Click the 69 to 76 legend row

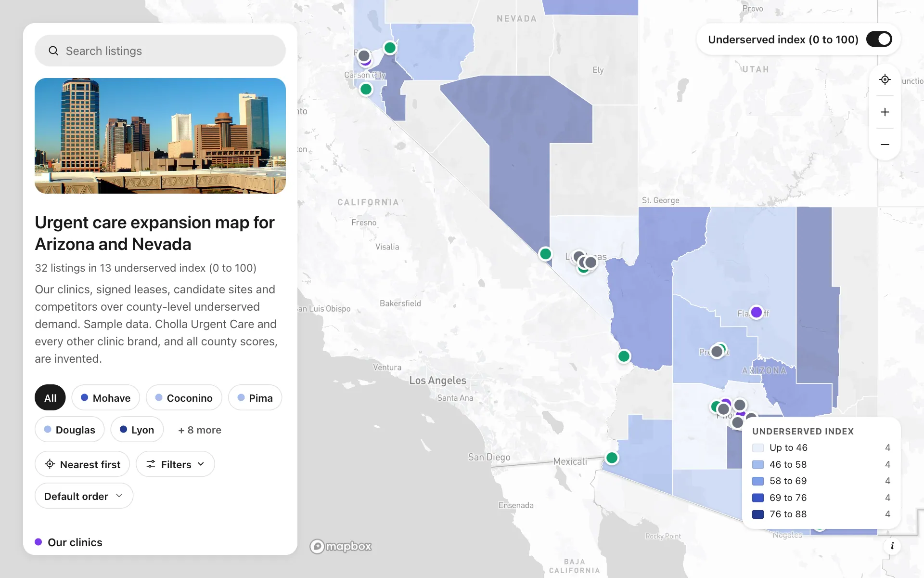click(821, 498)
